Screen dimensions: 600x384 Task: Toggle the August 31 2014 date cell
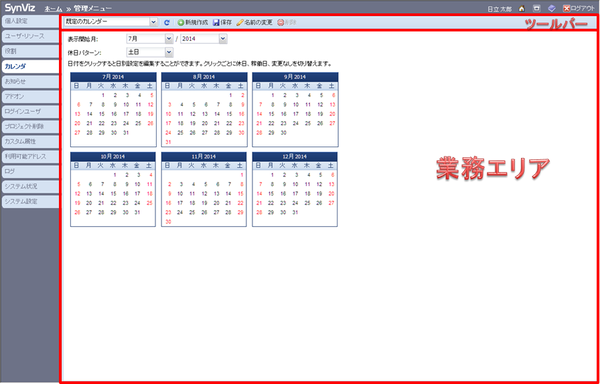(x=168, y=142)
